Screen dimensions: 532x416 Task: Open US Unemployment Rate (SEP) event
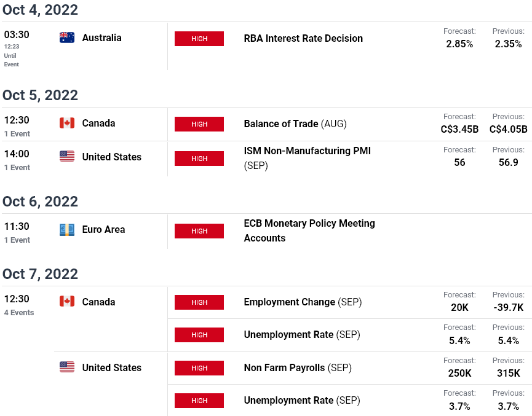302,401
